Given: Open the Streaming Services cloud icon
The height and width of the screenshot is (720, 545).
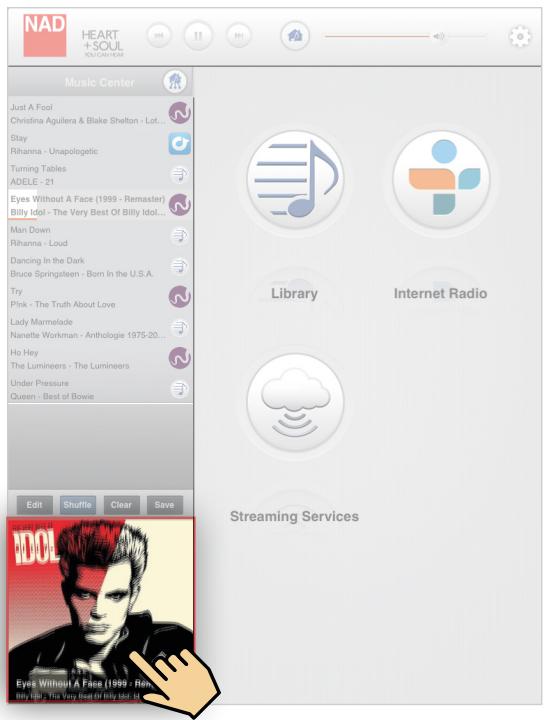Looking at the screenshot, I should coord(295,402).
